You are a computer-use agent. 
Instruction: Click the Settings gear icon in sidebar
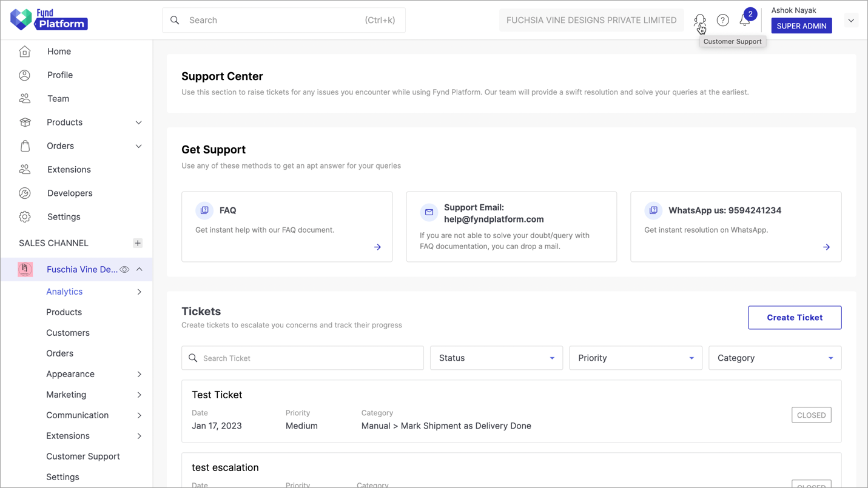25,217
